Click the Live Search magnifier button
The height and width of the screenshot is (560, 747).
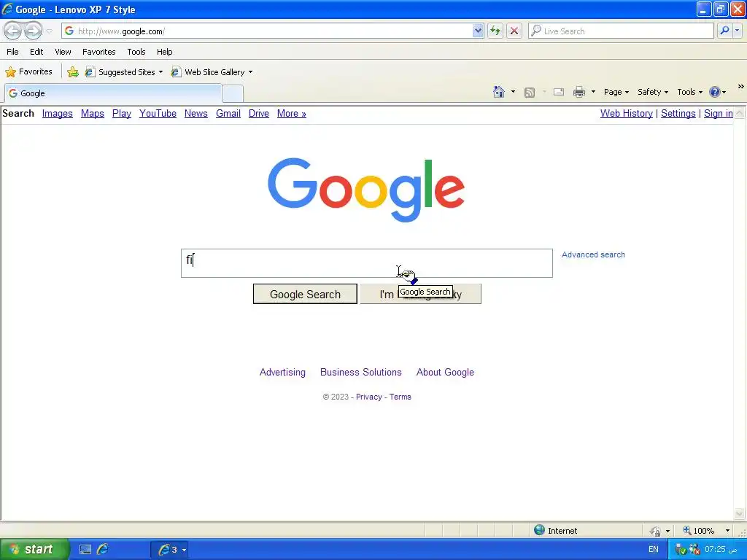click(724, 31)
